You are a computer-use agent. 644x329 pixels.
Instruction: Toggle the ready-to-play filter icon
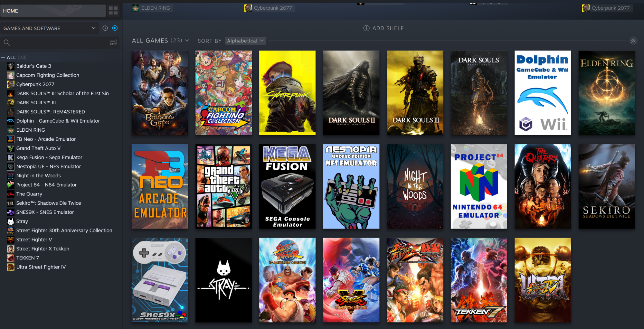pos(115,28)
